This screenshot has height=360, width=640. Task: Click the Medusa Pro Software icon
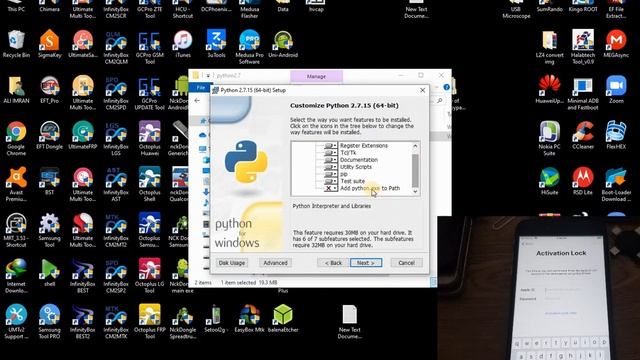(249, 47)
